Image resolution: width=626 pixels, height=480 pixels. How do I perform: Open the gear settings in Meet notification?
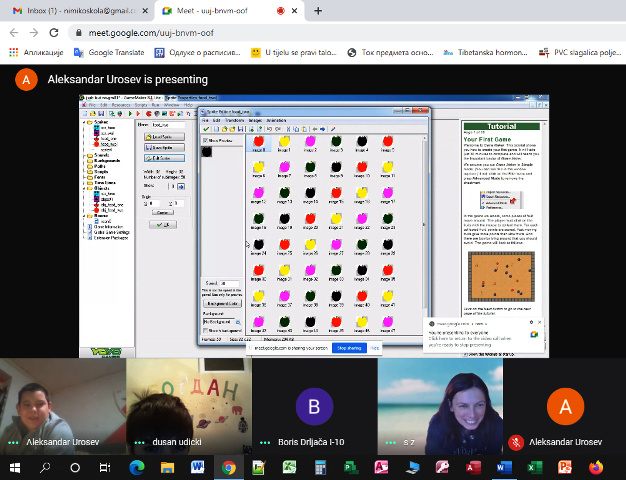pyautogui.click(x=531, y=322)
